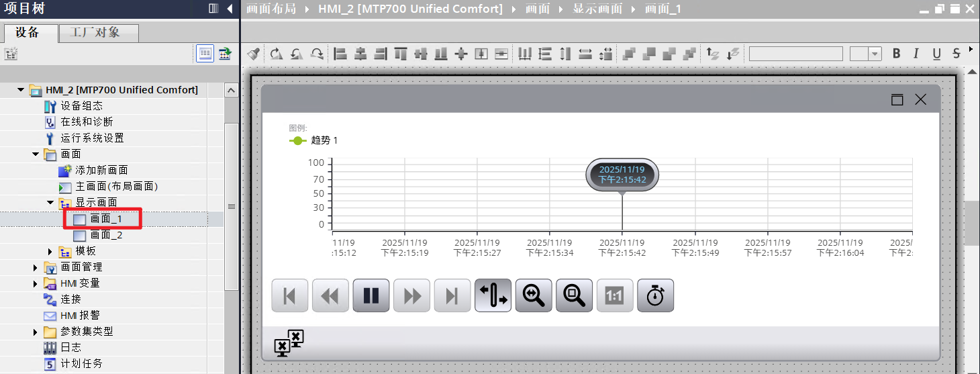Image resolution: width=980 pixels, height=374 pixels.
Task: Open the font size dropdown
Action: pos(875,54)
